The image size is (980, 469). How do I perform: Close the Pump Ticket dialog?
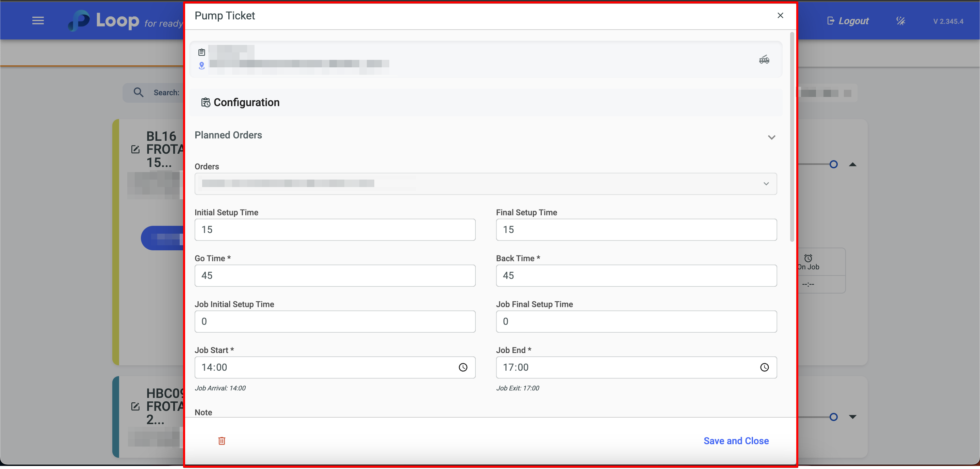pyautogui.click(x=780, y=16)
